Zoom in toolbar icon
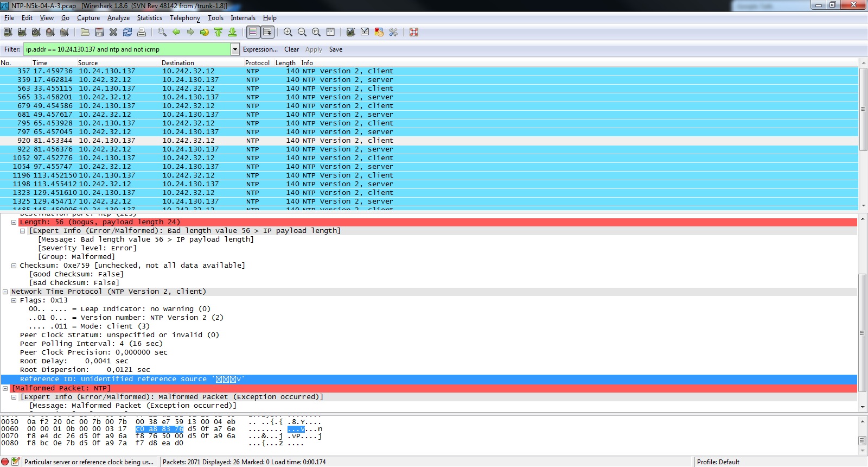Viewport: 868px width, 467px height. (288, 32)
